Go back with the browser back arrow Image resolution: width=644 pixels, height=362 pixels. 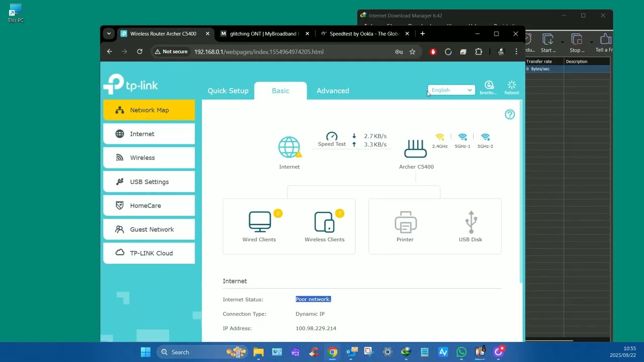pos(110,51)
